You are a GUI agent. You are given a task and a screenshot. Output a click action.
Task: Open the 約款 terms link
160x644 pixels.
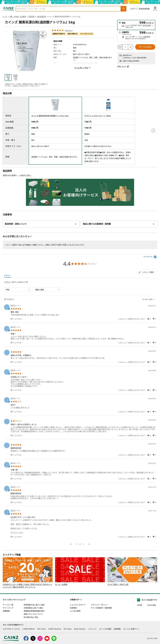coord(28,245)
